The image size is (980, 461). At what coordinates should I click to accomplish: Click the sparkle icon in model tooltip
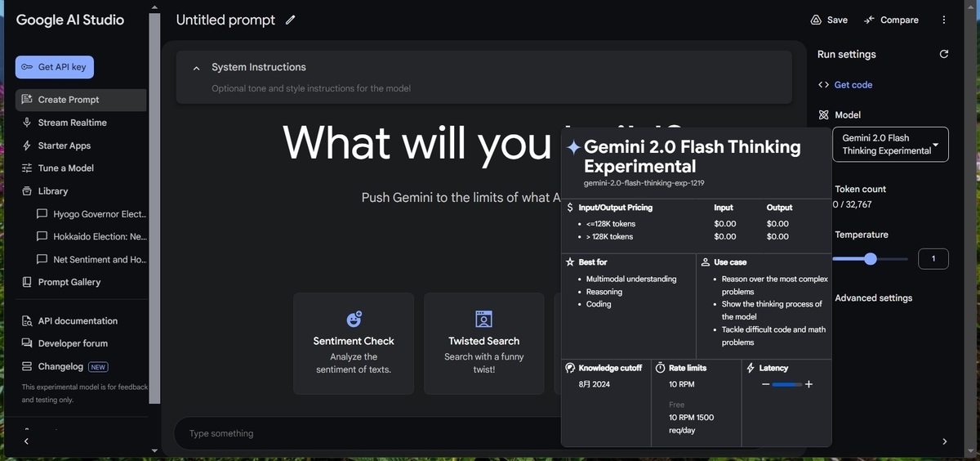(x=573, y=147)
